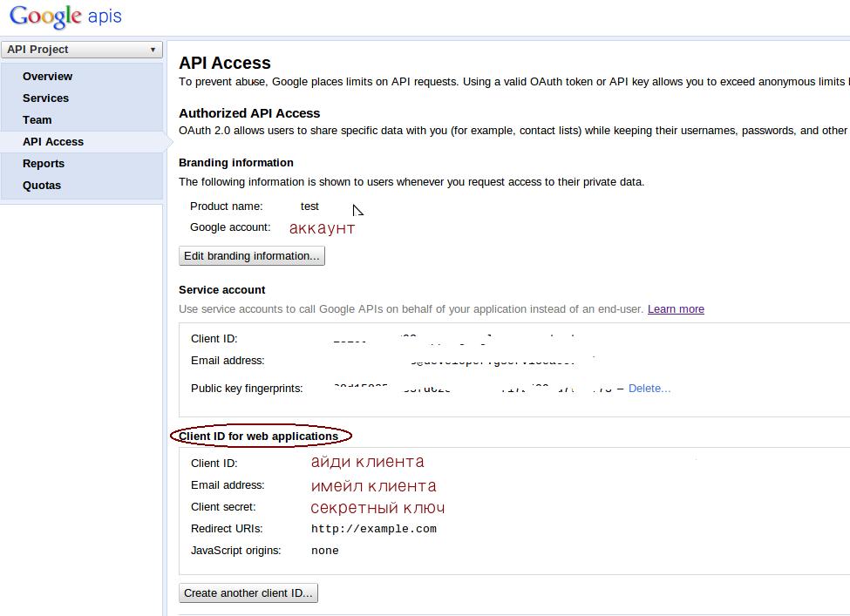Go to Overview in sidebar
The width and height of the screenshot is (850, 616).
(47, 77)
